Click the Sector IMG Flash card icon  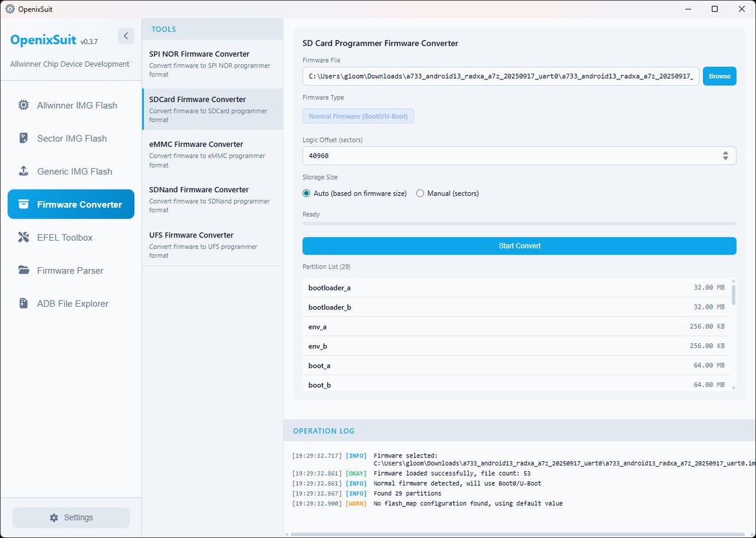23,138
